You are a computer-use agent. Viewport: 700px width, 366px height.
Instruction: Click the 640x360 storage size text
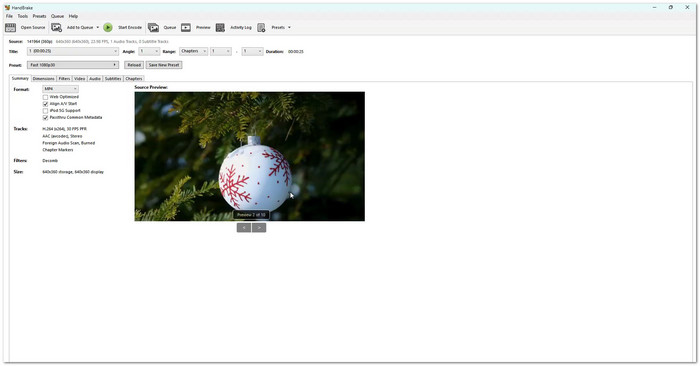(x=73, y=172)
